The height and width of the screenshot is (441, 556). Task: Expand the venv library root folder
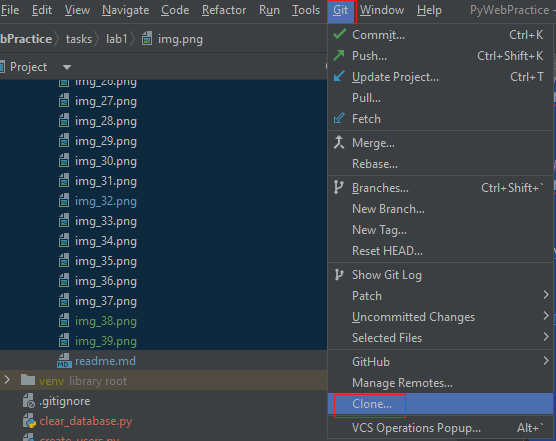pyautogui.click(x=7, y=380)
